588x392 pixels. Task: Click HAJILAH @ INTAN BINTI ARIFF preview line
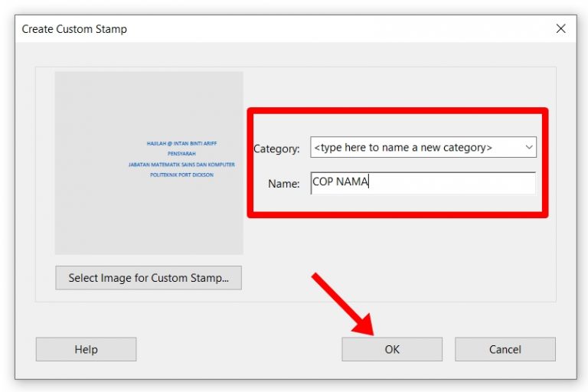pyautogui.click(x=181, y=143)
